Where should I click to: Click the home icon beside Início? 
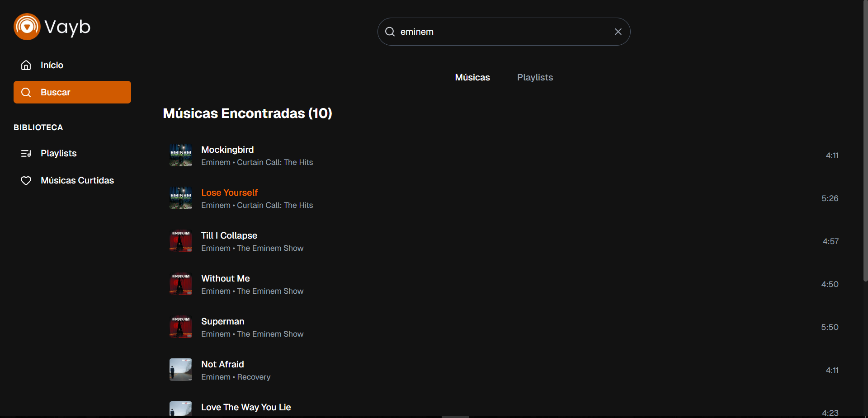(26, 65)
